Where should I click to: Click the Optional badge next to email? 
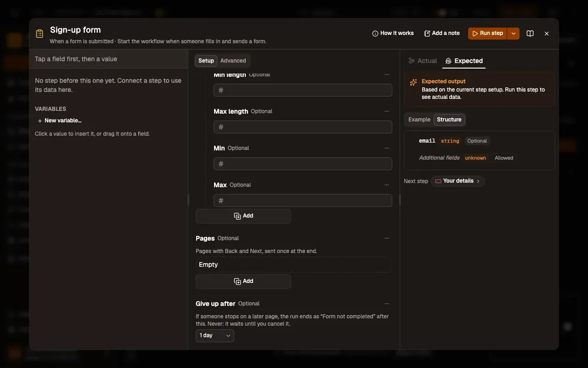pos(477,141)
